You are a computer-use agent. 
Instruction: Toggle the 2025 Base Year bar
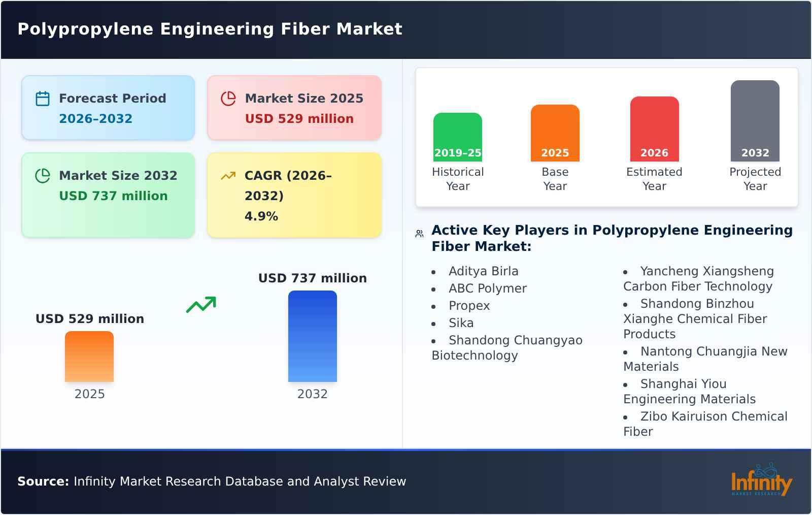coord(555,132)
